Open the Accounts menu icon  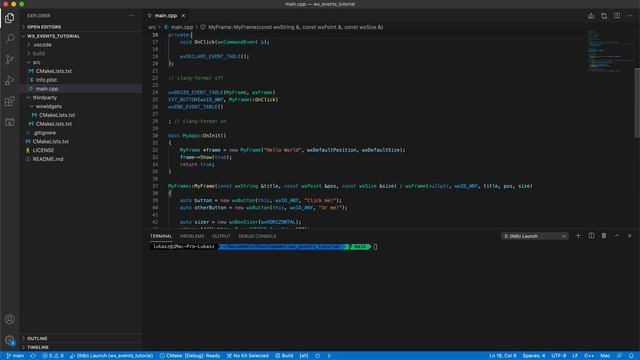(x=9, y=319)
